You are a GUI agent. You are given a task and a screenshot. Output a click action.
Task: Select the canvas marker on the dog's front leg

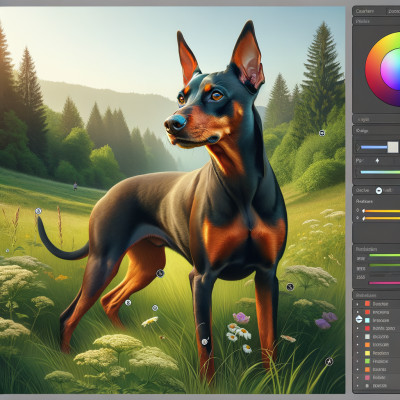205,341
